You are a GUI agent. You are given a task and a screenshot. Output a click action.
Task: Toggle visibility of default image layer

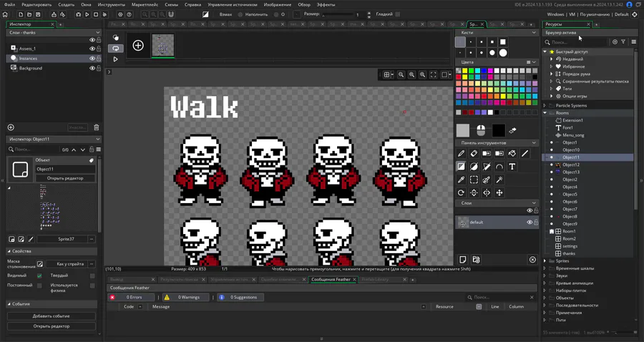(530, 222)
